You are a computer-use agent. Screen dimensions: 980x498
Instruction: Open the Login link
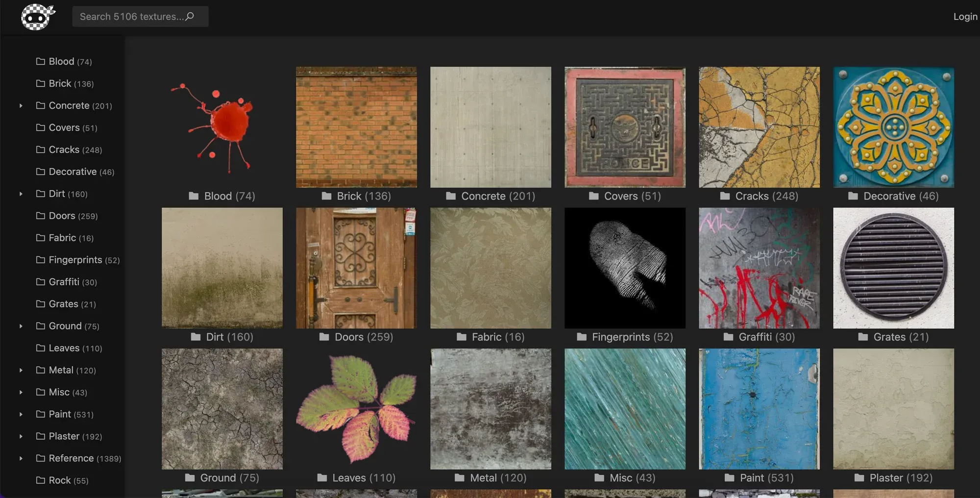[x=965, y=17]
